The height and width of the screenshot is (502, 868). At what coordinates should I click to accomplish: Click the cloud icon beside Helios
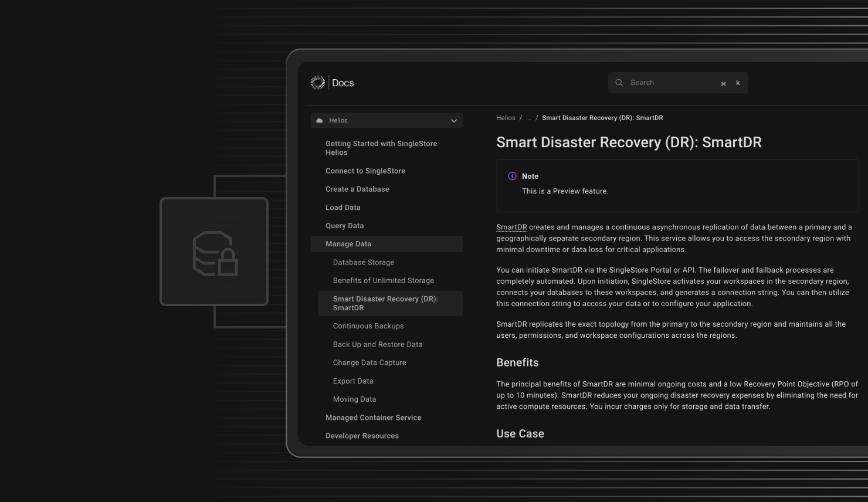[320, 120]
